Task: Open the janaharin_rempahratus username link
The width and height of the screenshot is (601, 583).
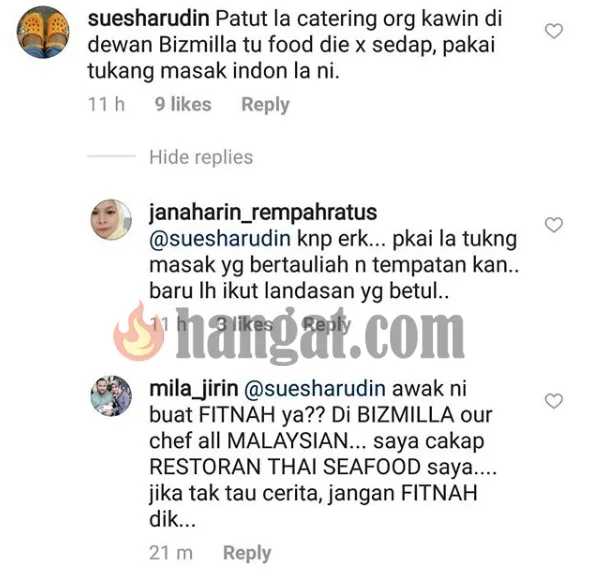Action: pos(263,213)
